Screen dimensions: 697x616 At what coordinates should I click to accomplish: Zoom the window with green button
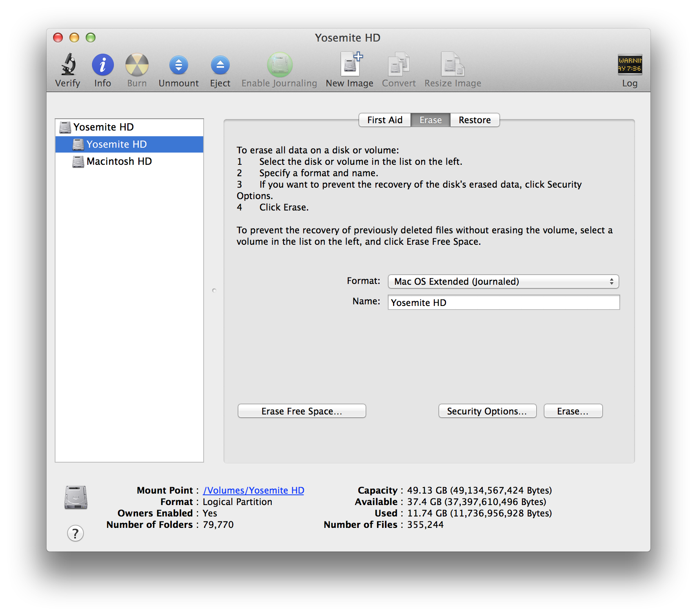[91, 38]
